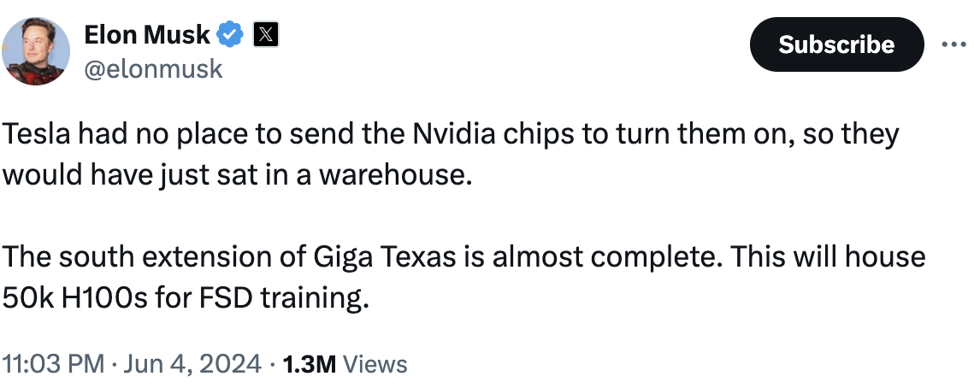The height and width of the screenshot is (388, 980).
Task: Click the @elonmusk handle
Action: click(153, 68)
